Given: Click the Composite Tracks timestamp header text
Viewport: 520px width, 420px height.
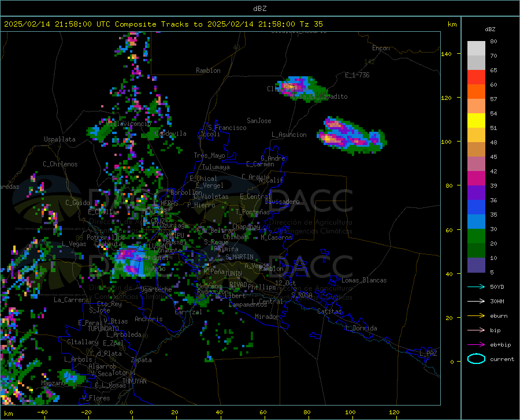Looking at the screenshot, I should (x=163, y=24).
